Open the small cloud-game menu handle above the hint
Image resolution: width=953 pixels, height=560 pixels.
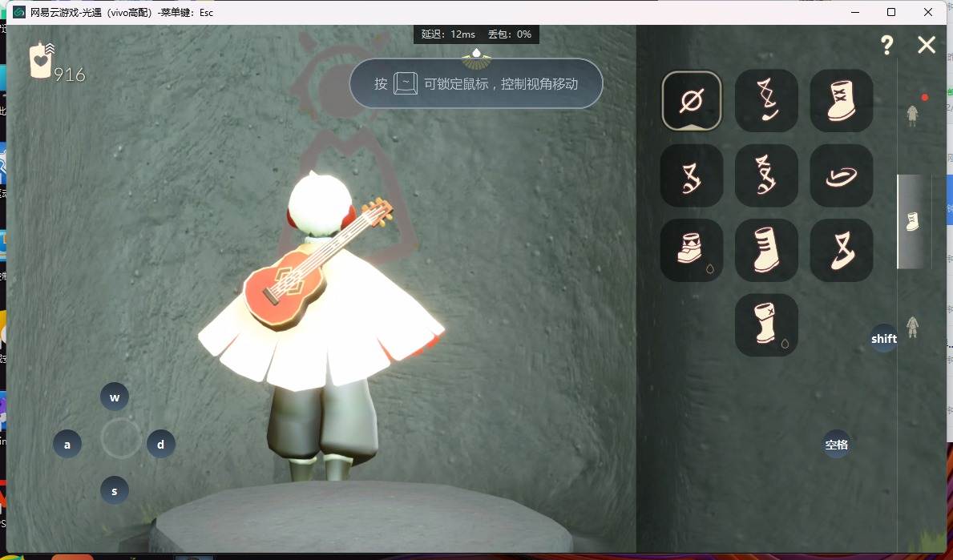(x=476, y=58)
